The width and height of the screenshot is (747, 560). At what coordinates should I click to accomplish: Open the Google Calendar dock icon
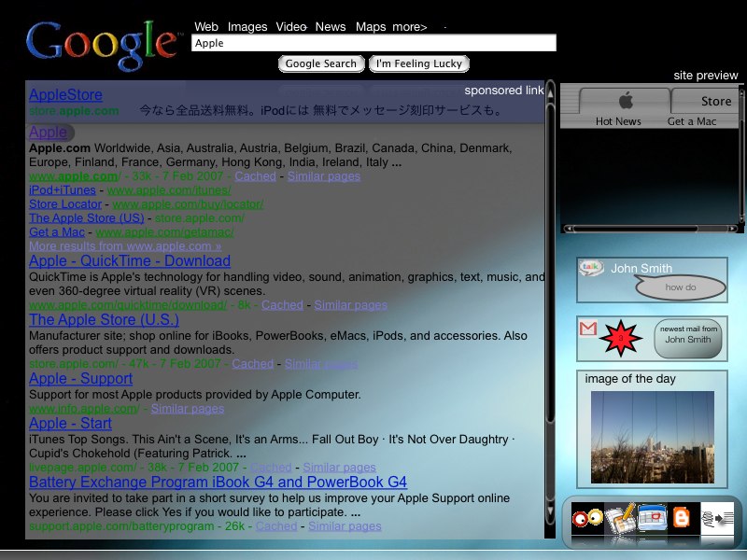coord(652,518)
